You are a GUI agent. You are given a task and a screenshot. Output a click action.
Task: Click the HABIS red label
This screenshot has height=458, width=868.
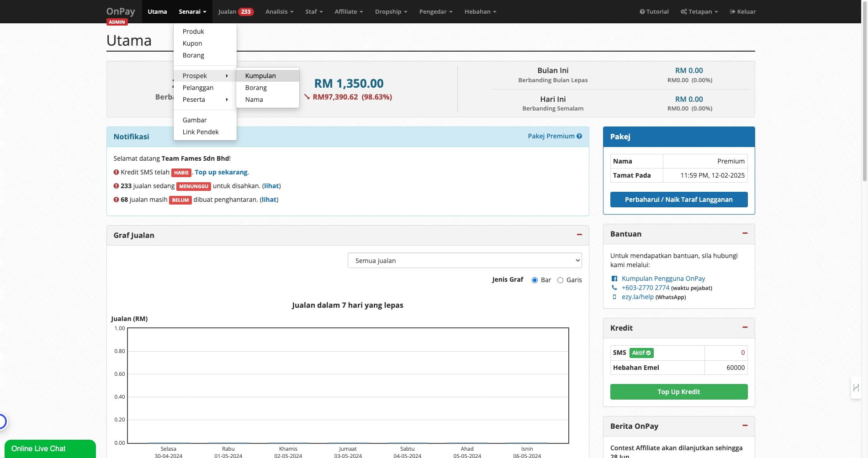click(181, 173)
